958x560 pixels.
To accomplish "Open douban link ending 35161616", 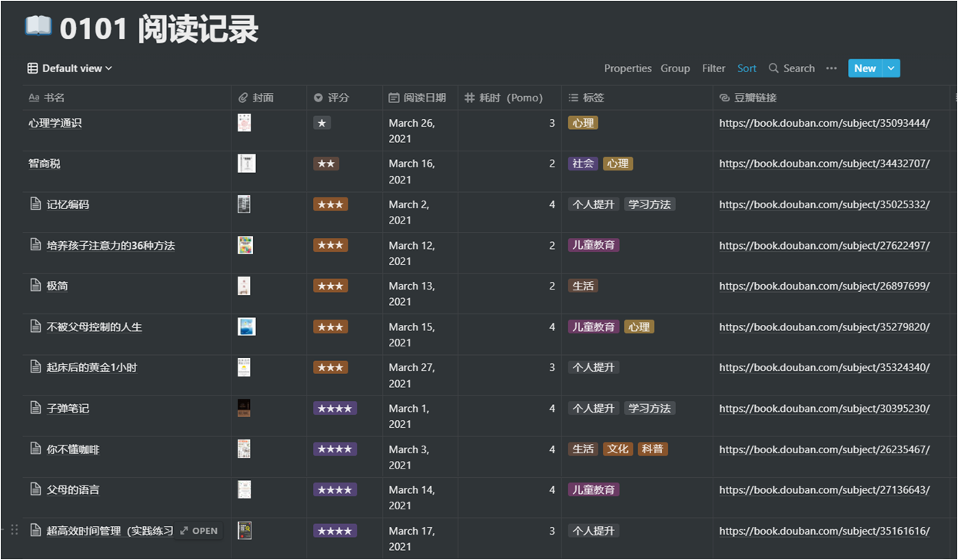I will 824,530.
